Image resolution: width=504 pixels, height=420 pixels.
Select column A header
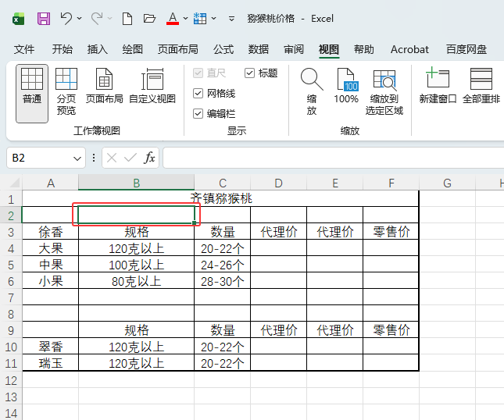[x=51, y=183]
